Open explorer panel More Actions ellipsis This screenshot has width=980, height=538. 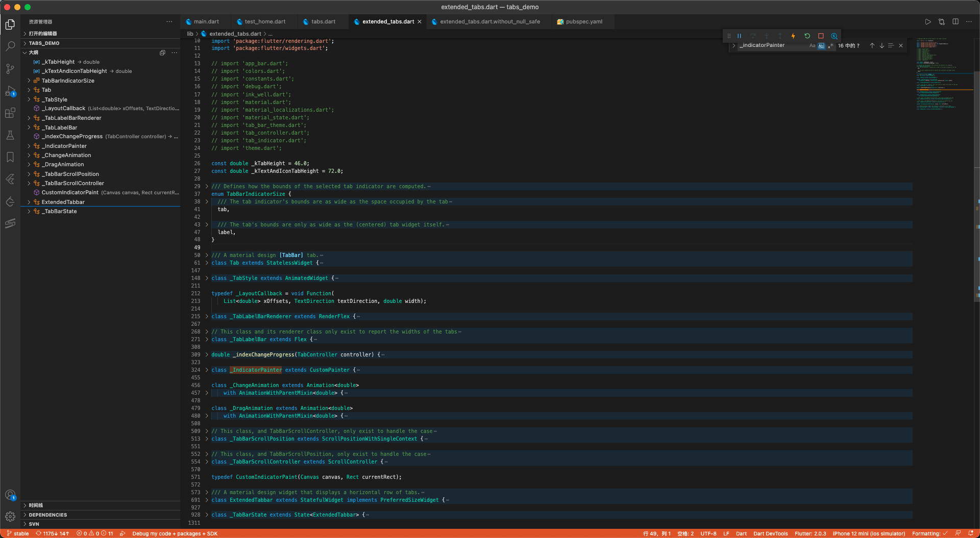[x=169, y=21]
